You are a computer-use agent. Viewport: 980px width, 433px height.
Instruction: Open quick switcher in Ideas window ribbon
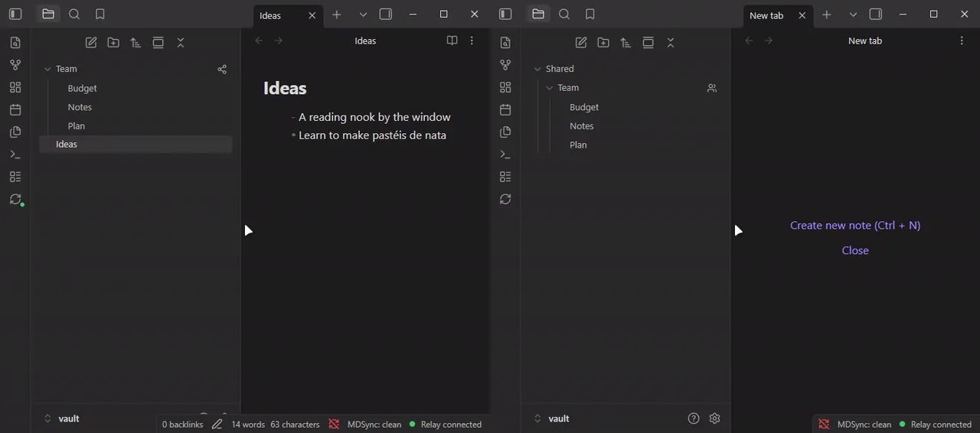(x=15, y=43)
